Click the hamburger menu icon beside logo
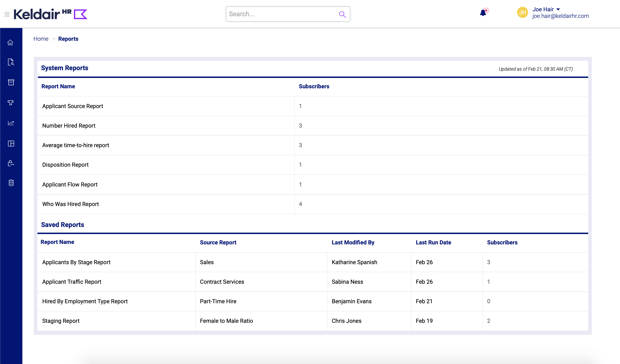The width and height of the screenshot is (620, 364). [x=7, y=14]
